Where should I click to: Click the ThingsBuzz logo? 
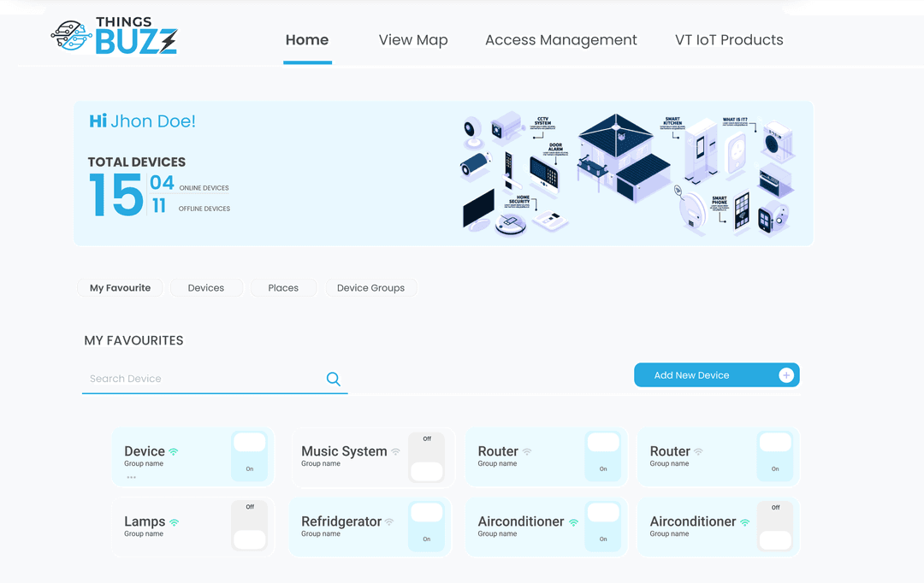point(114,37)
